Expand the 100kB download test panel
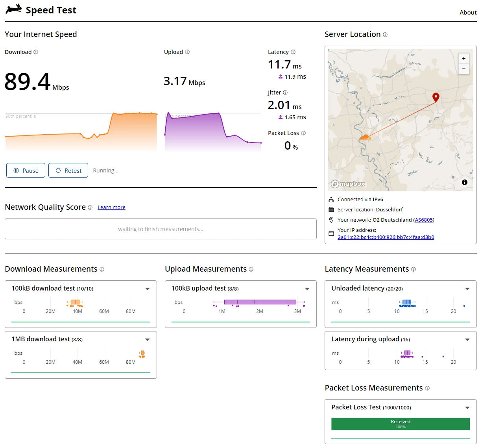The height and width of the screenshot is (448, 480). coord(148,289)
